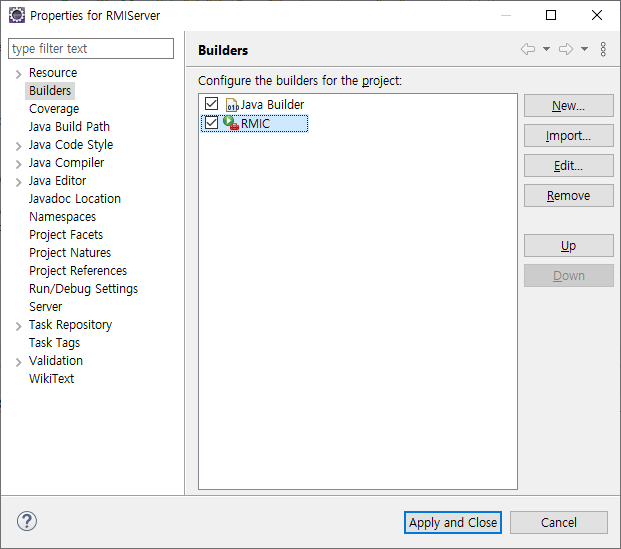Open Javadoc Location page
The height and width of the screenshot is (549, 621).
(75, 199)
